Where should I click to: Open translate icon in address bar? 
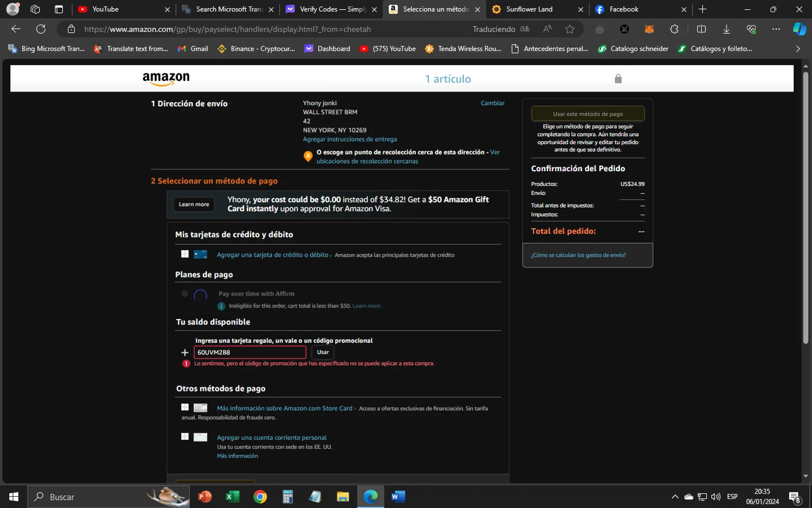[525, 29]
